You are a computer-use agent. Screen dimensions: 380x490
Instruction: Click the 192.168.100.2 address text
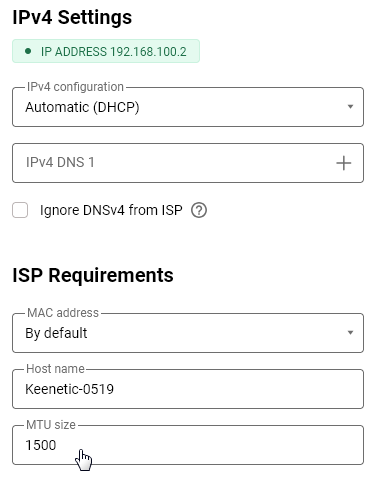coord(148,52)
